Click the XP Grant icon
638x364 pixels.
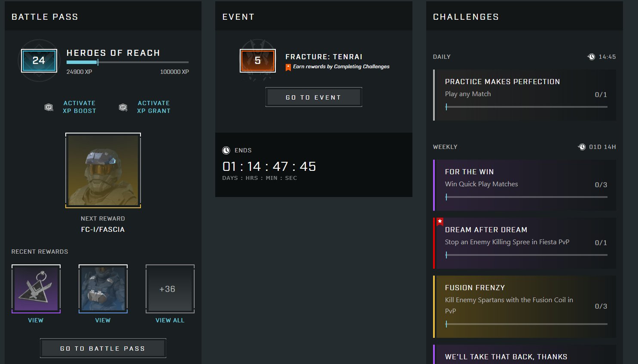click(123, 107)
